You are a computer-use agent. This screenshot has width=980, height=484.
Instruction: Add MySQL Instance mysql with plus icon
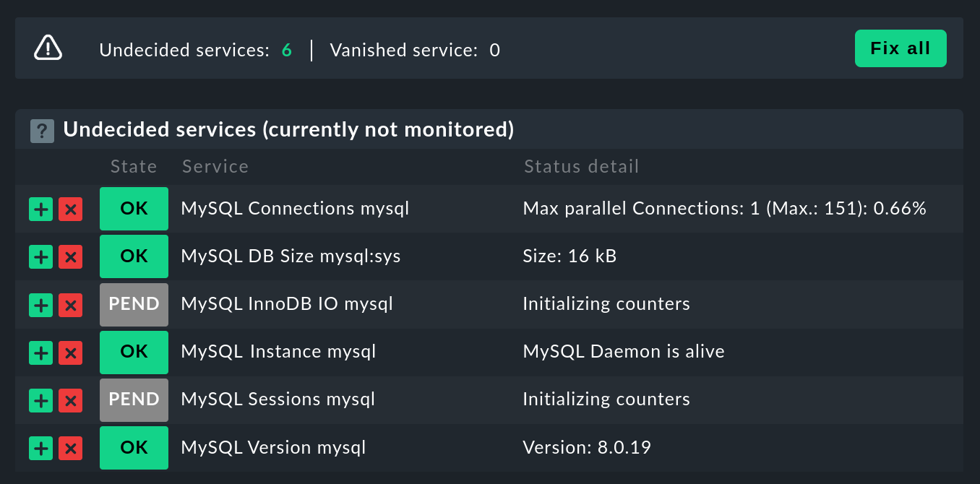point(41,353)
